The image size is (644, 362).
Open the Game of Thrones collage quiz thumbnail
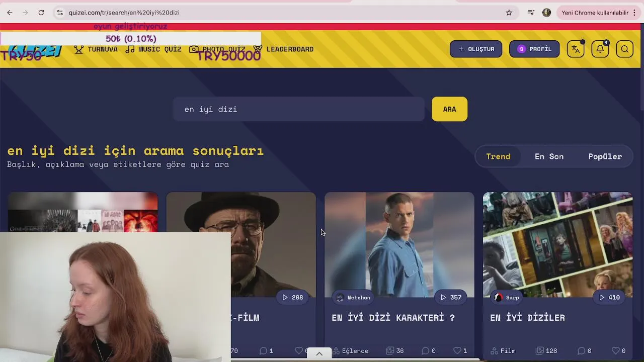pyautogui.click(x=83, y=212)
